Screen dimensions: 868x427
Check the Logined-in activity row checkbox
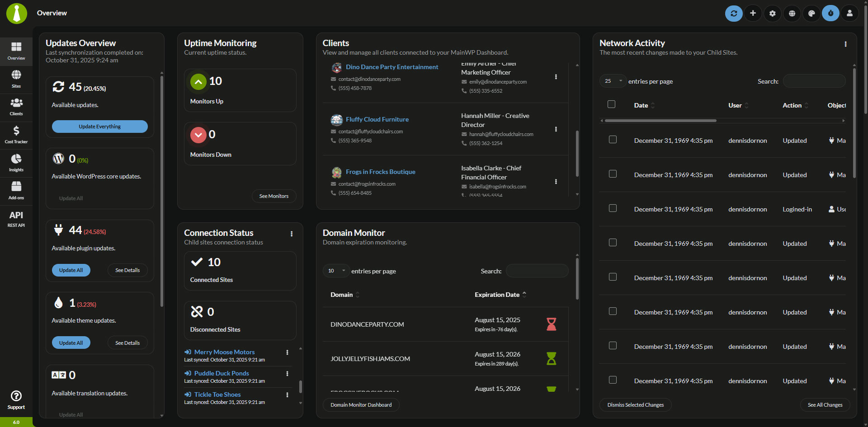pos(613,208)
